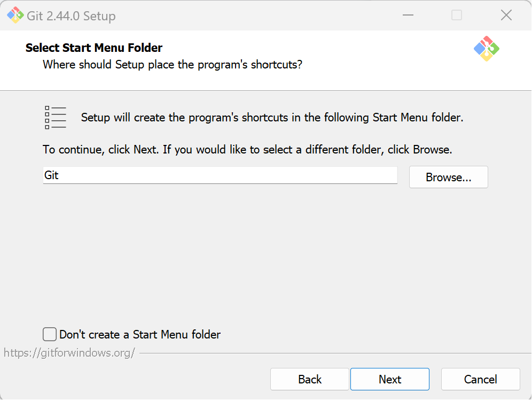532x400 pixels.
Task: Click the "Where should Setup place" subtitle text
Action: point(173,65)
